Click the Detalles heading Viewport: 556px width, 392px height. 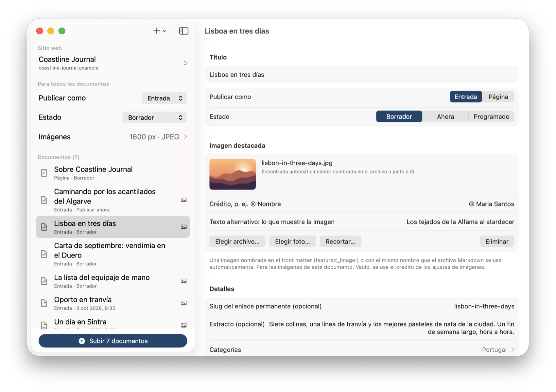point(222,289)
